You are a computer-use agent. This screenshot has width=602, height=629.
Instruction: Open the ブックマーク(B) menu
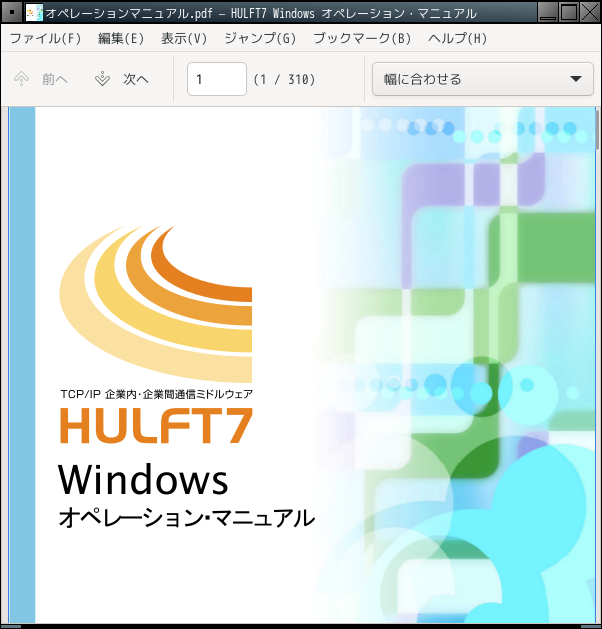(362, 39)
